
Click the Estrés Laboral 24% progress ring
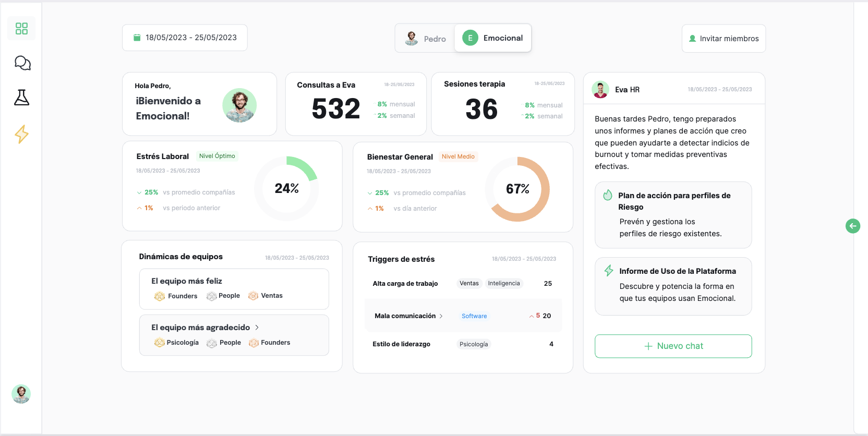286,188
